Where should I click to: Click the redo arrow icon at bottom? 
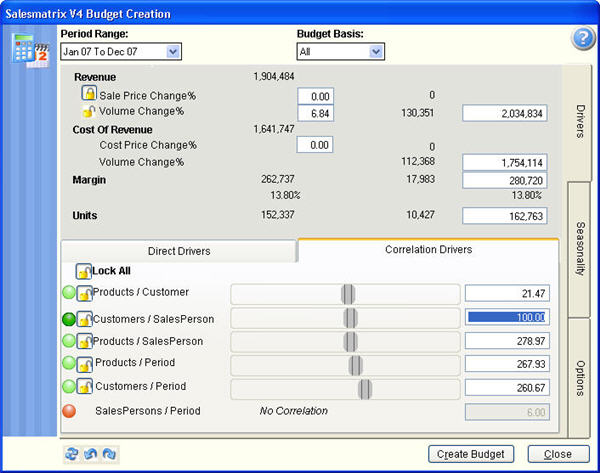109,453
